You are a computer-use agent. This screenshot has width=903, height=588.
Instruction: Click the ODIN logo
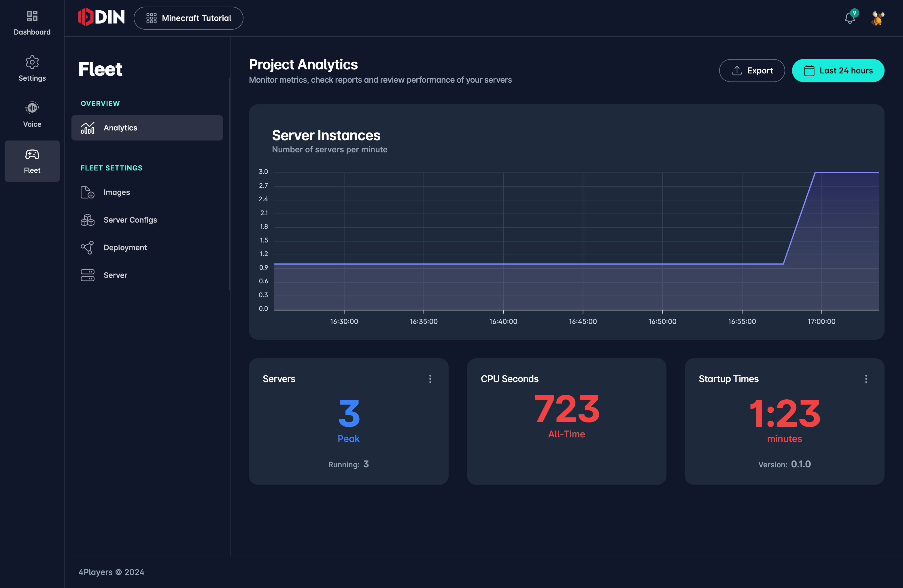pos(101,17)
